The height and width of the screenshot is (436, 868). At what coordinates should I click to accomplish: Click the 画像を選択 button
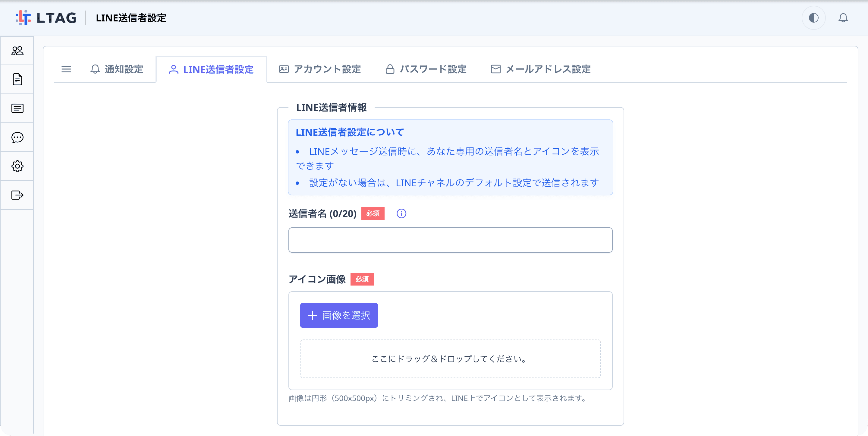pos(339,315)
